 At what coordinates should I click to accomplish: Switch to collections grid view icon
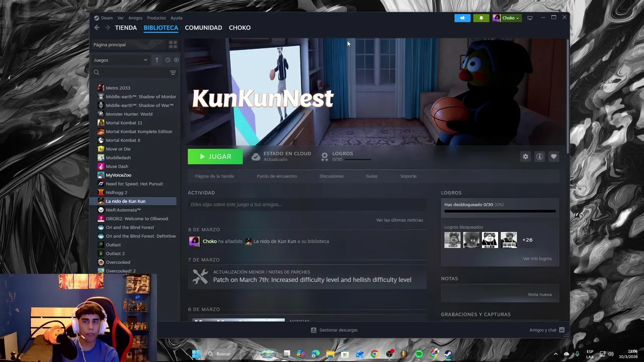pyautogui.click(x=173, y=45)
